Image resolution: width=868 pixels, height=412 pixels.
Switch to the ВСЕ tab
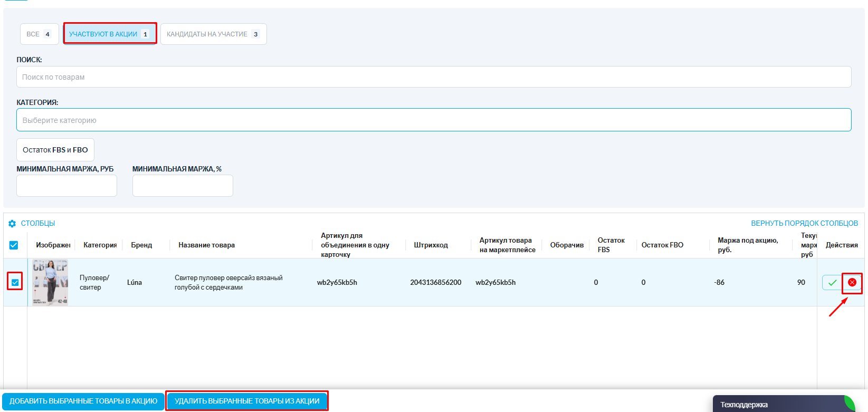[39, 34]
